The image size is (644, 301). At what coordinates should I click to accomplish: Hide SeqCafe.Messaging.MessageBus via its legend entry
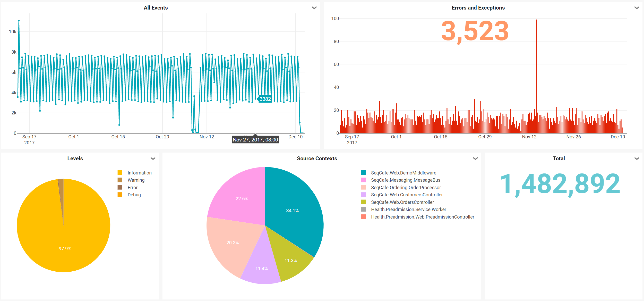click(x=406, y=180)
